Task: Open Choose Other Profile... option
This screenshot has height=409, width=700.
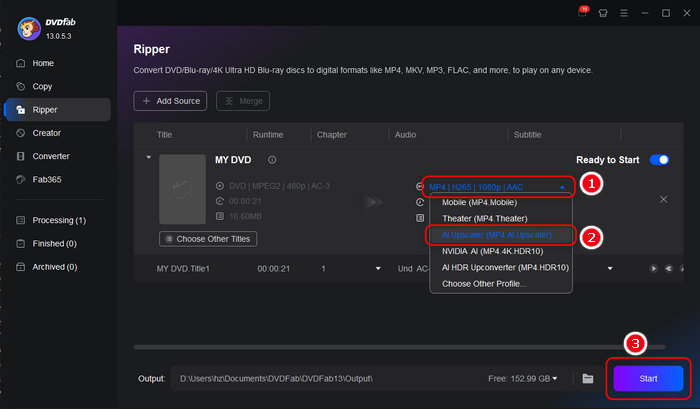Action: 501,284
